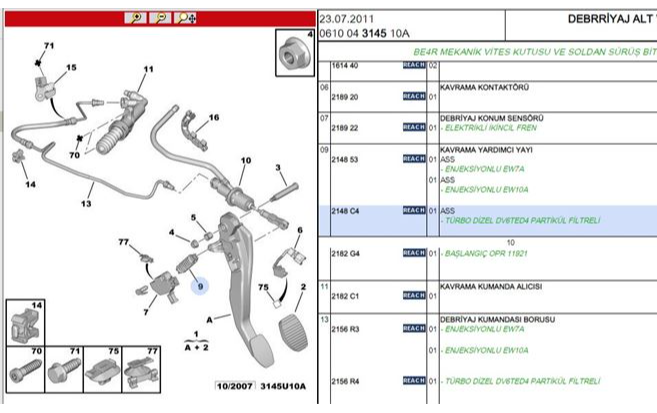Screen dimensions: 657x413
Task: Click the zoom in magnifier icon
Action: pos(136,18)
